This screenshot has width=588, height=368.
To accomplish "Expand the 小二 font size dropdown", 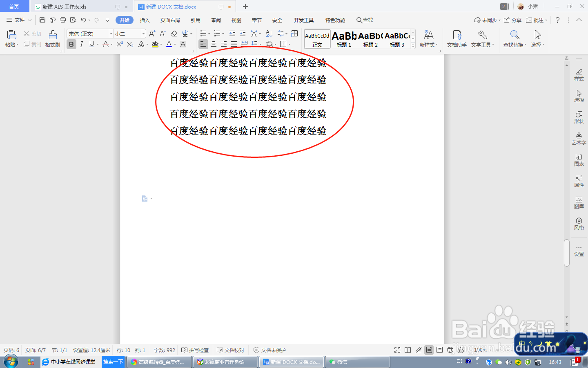I will (143, 34).
